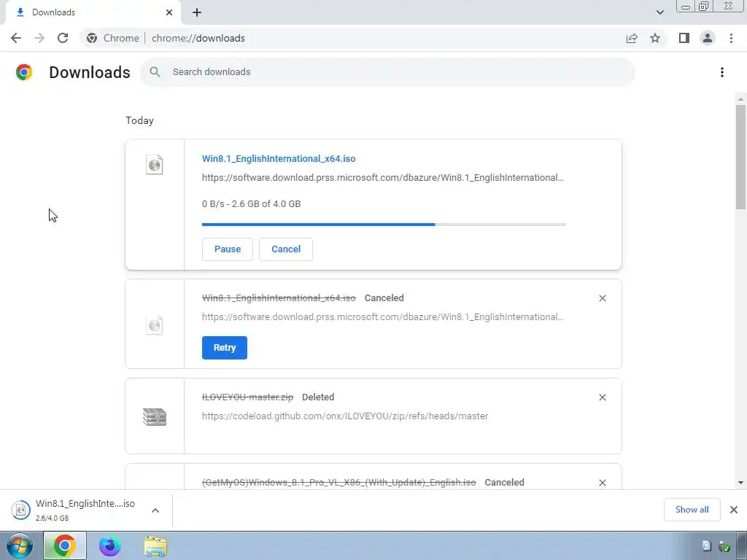Close the bottom download shelf

[x=734, y=510]
